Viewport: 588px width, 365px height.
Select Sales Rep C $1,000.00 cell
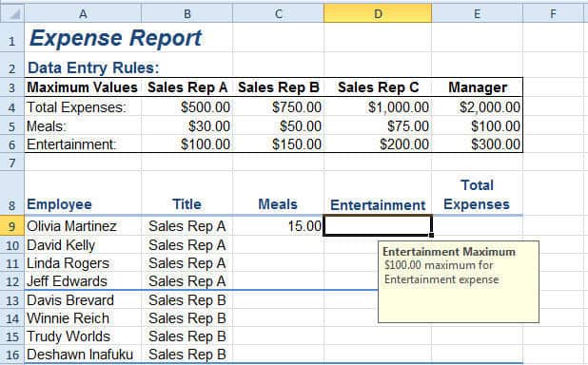[x=378, y=107]
